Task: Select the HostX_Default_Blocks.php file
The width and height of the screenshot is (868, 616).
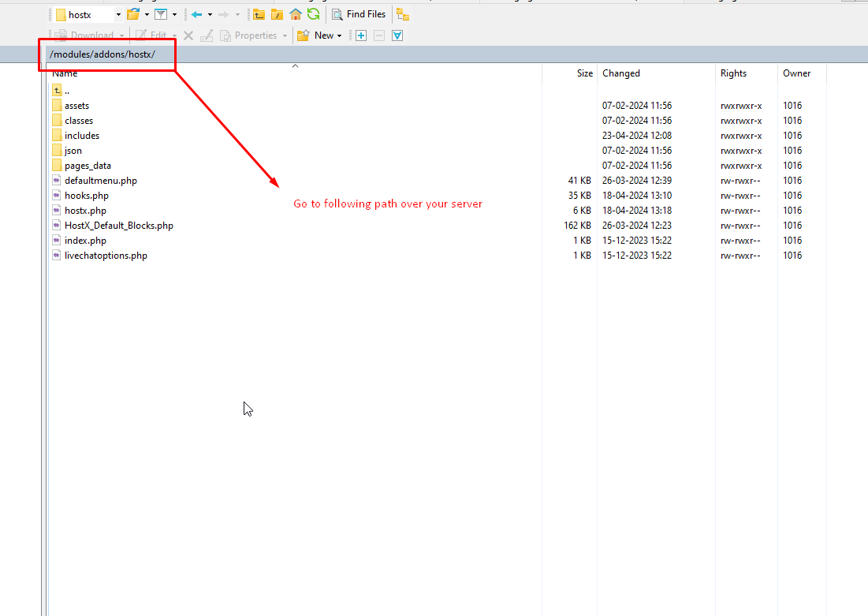Action: [x=118, y=226]
